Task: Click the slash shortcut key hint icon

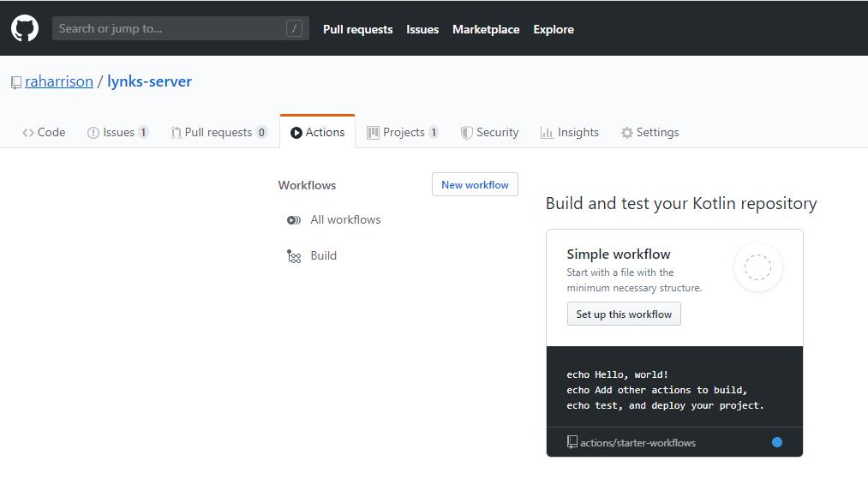Action: click(294, 28)
